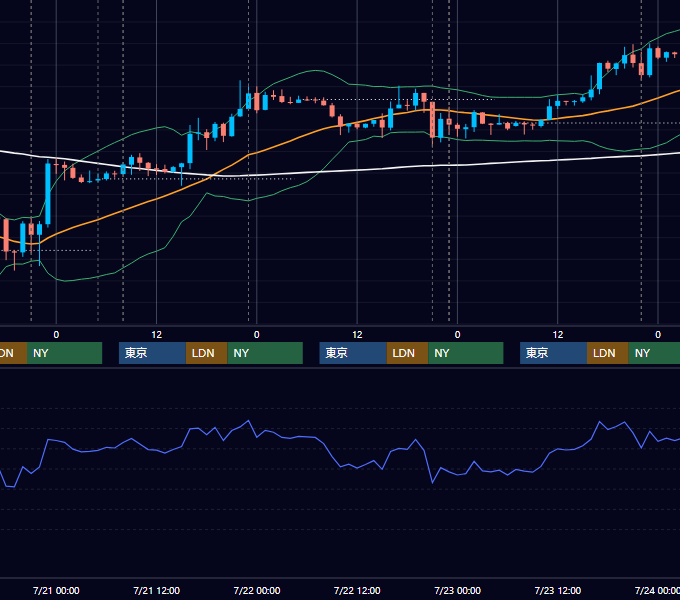Select the NY session block spanning 7/24 00:00

click(x=654, y=353)
